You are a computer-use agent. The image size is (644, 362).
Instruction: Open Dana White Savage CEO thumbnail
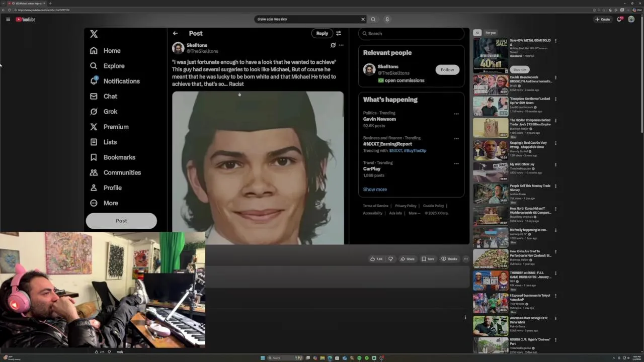click(491, 326)
